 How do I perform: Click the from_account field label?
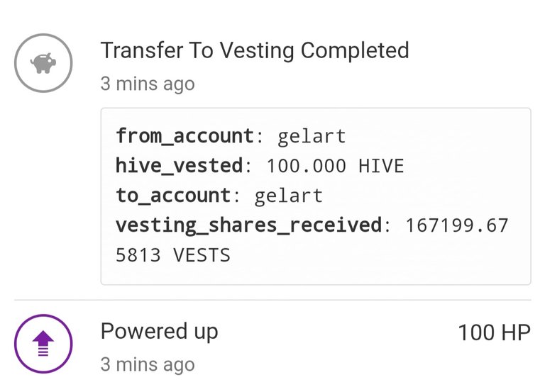(x=185, y=136)
